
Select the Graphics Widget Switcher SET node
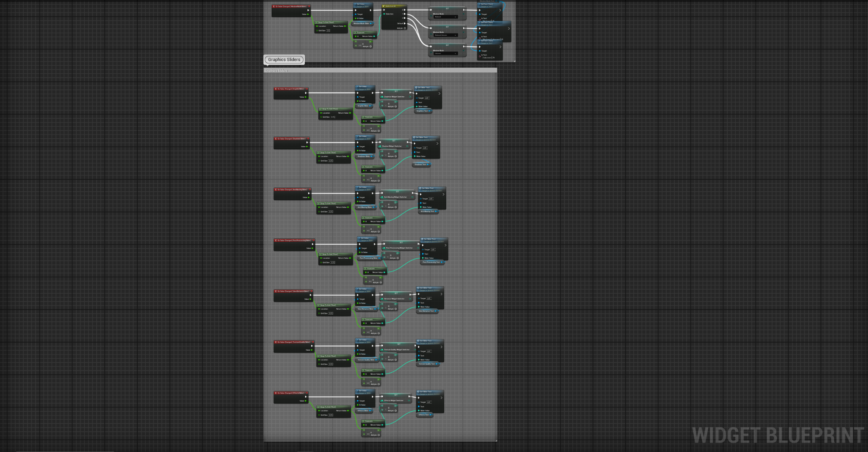[396, 94]
